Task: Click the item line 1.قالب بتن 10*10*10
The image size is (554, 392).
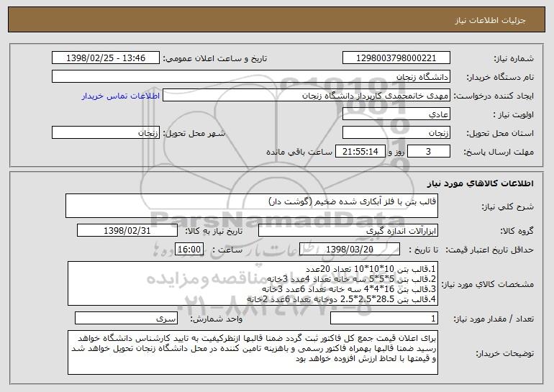Action: point(371,269)
